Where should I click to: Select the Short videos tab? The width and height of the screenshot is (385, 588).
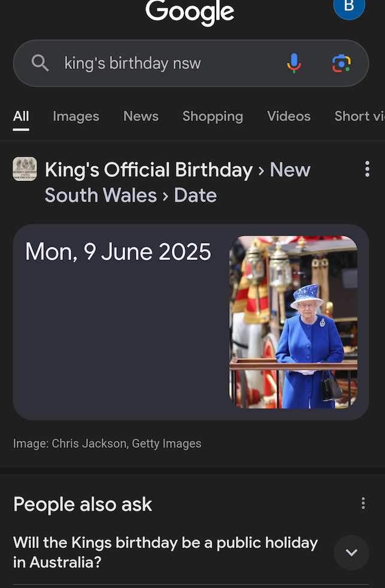[x=359, y=116]
